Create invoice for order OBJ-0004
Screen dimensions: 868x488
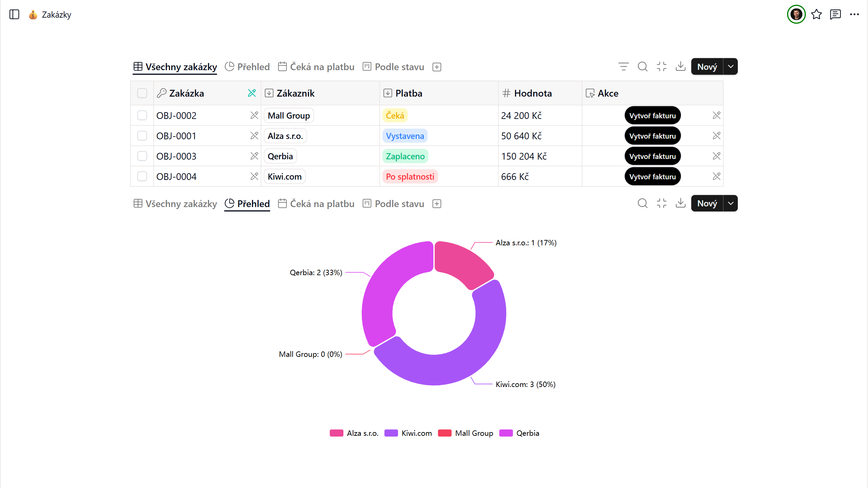point(652,177)
